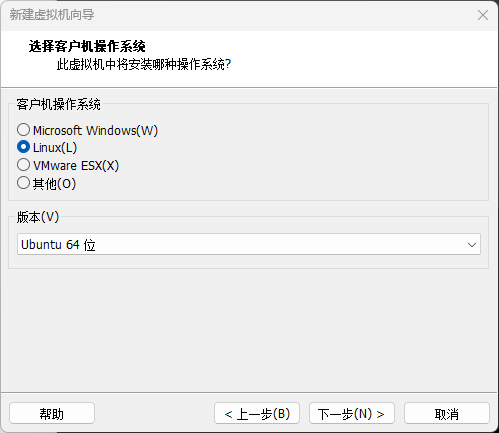The height and width of the screenshot is (433, 499).
Task: Go back with the < 上一步(B) button
Action: (257, 413)
